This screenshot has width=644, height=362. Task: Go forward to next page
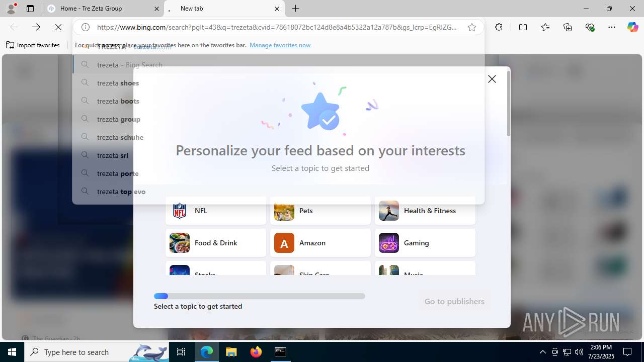pyautogui.click(x=36, y=27)
